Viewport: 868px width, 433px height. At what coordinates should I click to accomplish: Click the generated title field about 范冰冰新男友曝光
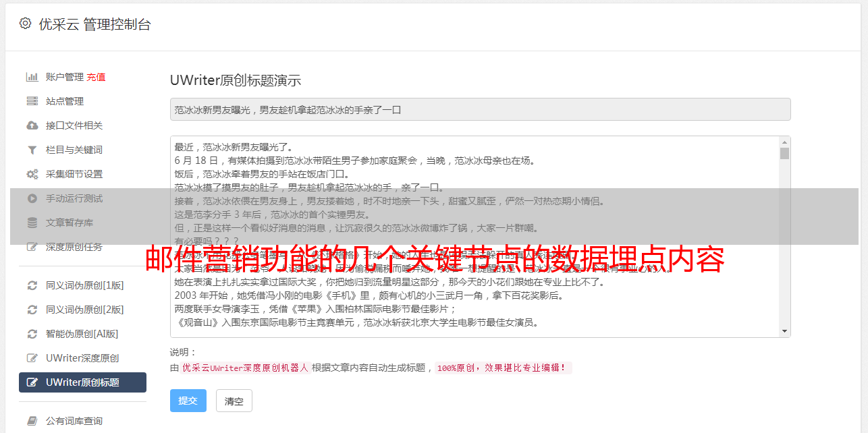click(480, 109)
